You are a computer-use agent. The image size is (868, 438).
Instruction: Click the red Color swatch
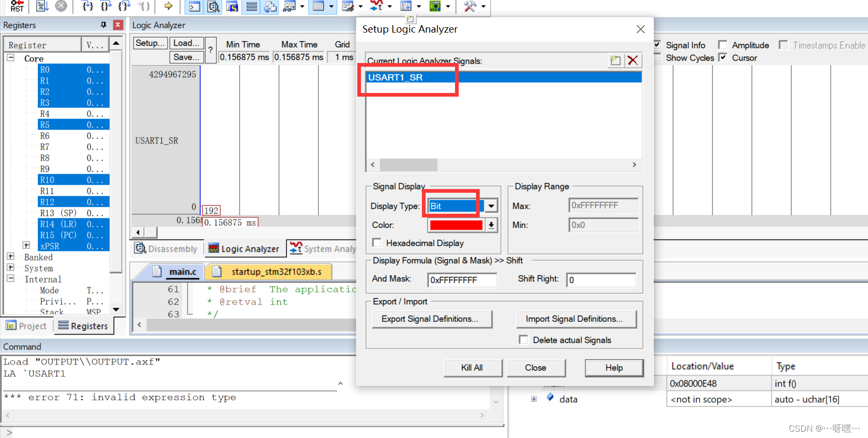pos(456,225)
